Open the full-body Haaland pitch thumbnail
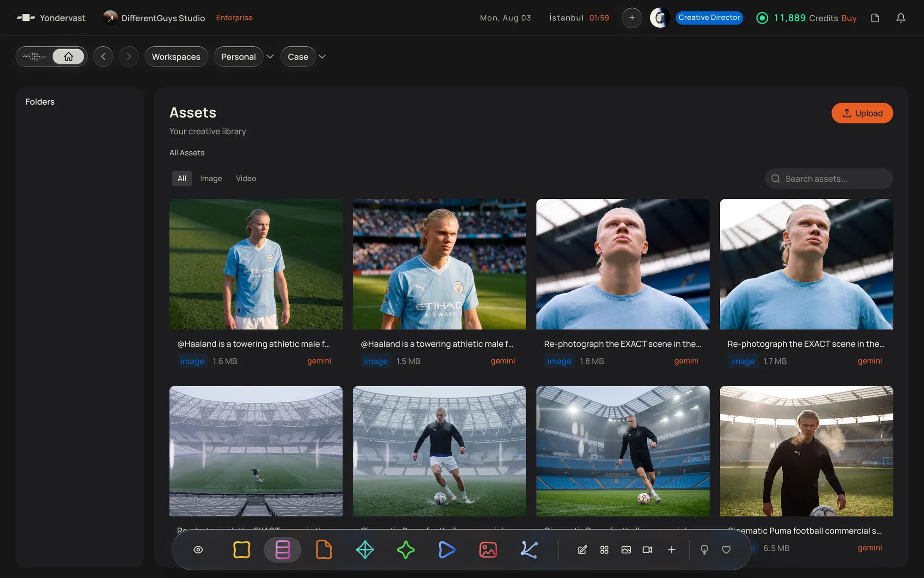Viewport: 924px width, 578px height. point(256,264)
